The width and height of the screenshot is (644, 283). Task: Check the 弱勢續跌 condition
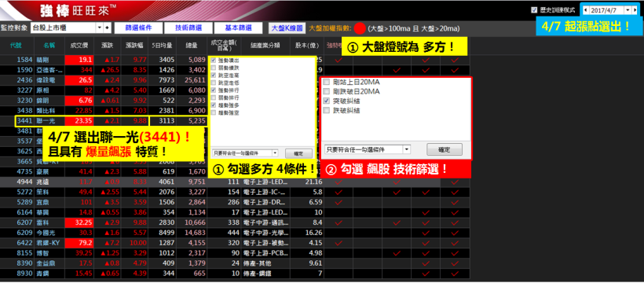click(x=213, y=68)
